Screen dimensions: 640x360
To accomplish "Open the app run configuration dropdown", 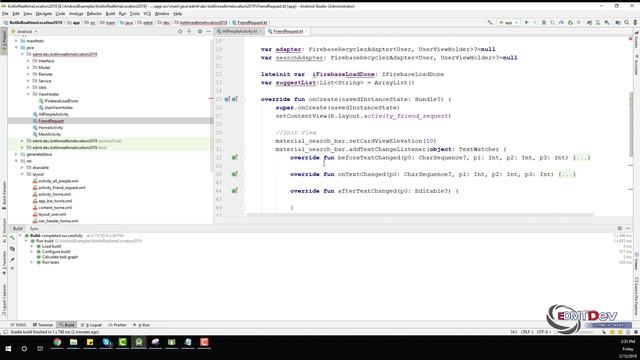I will (508, 22).
